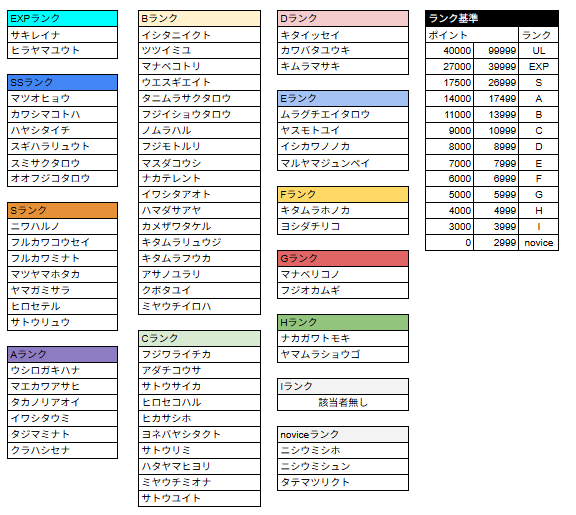Click the cell ニワハルノ
This screenshot has height=515, width=576.
[x=62, y=227]
